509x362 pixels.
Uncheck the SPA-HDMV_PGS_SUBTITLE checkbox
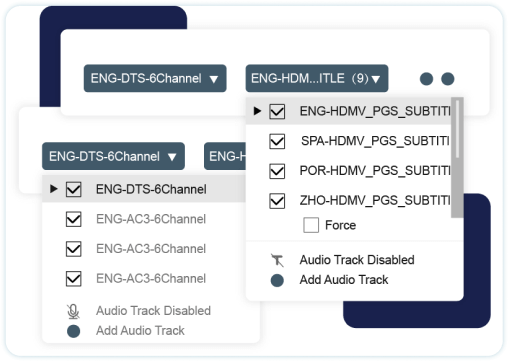(x=277, y=141)
